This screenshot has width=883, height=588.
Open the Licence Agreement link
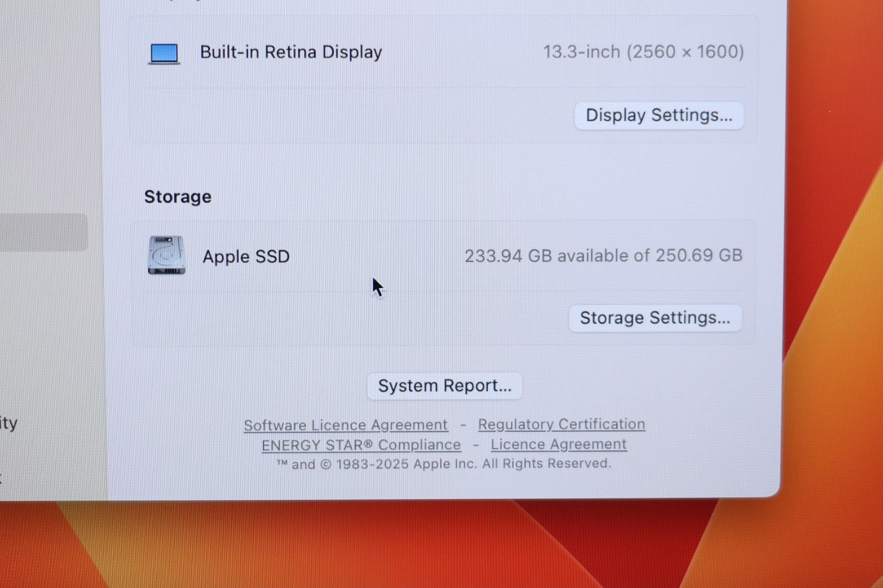click(558, 444)
